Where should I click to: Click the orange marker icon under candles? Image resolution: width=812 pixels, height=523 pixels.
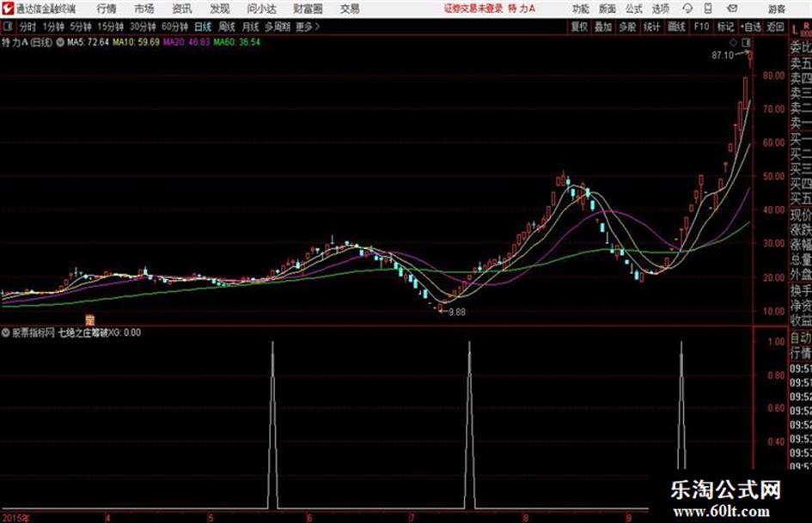(x=89, y=319)
